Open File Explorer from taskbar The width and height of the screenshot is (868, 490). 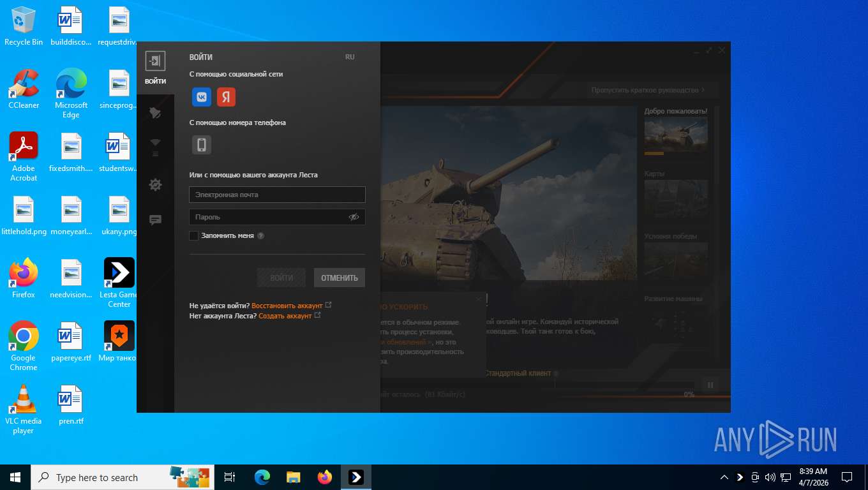(x=293, y=477)
